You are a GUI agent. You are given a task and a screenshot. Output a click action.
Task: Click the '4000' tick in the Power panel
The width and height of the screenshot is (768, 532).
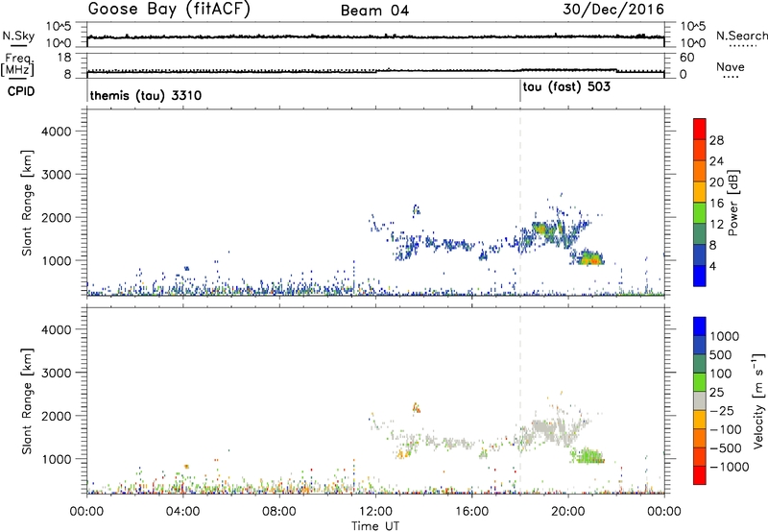point(56,132)
